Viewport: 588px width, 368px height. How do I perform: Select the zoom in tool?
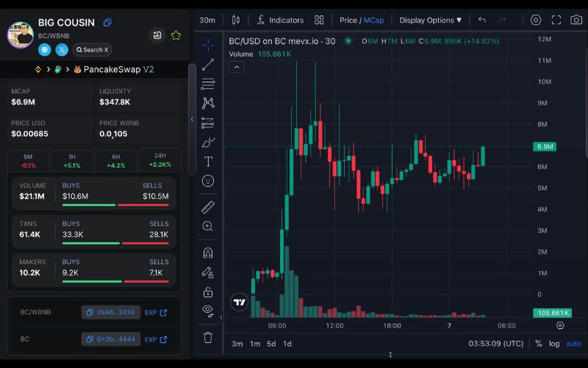pyautogui.click(x=208, y=226)
